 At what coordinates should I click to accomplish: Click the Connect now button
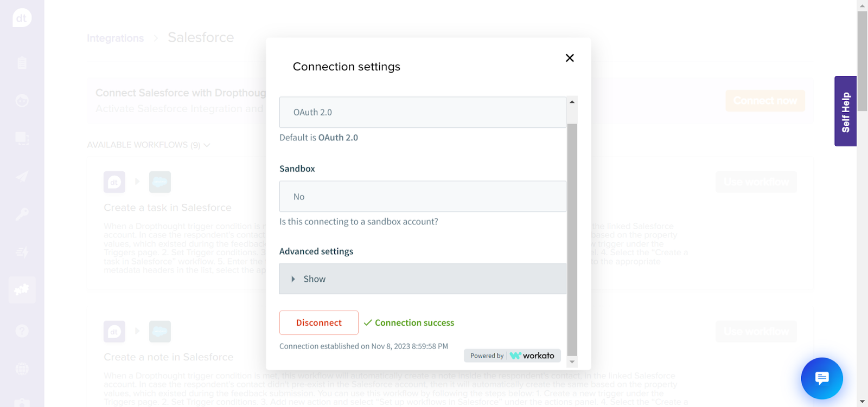click(x=765, y=101)
